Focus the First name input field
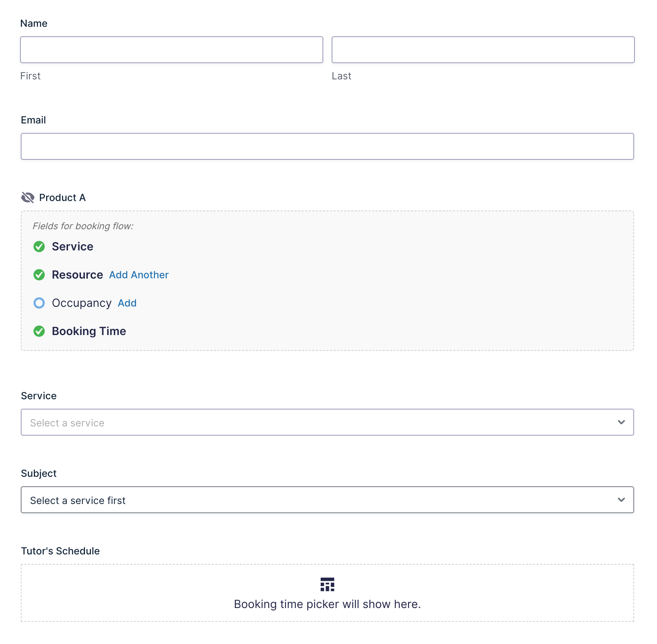Image resolution: width=657 pixels, height=644 pixels. 172,50
